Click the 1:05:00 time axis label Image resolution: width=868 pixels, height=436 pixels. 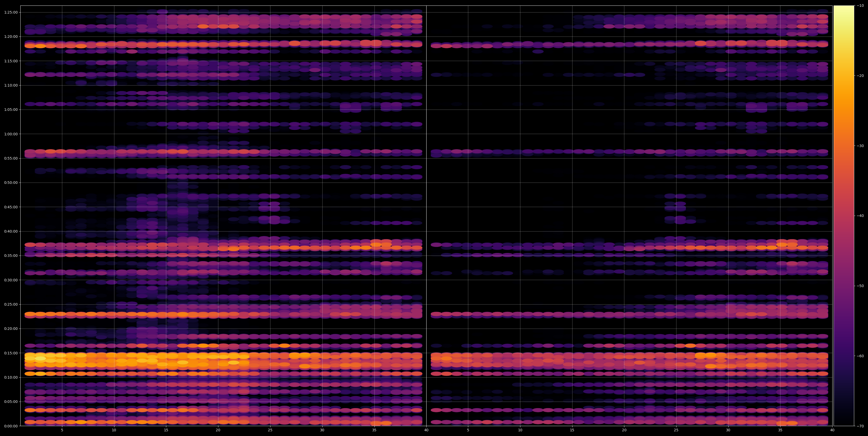pyautogui.click(x=11, y=110)
